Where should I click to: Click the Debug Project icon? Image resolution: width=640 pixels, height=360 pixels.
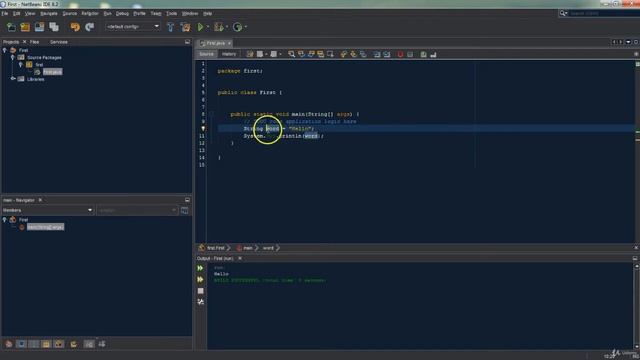pyautogui.click(x=219, y=27)
